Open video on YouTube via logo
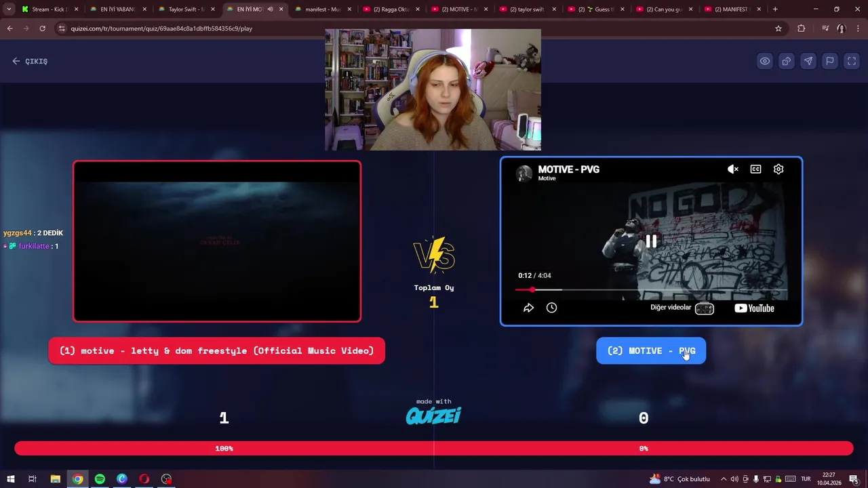 (754, 308)
